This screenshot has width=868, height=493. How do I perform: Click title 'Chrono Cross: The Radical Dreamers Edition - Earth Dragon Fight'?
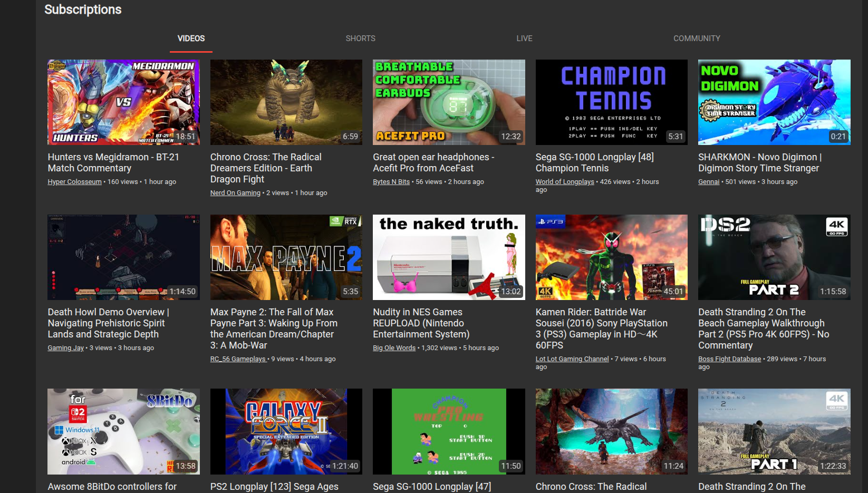click(x=266, y=168)
